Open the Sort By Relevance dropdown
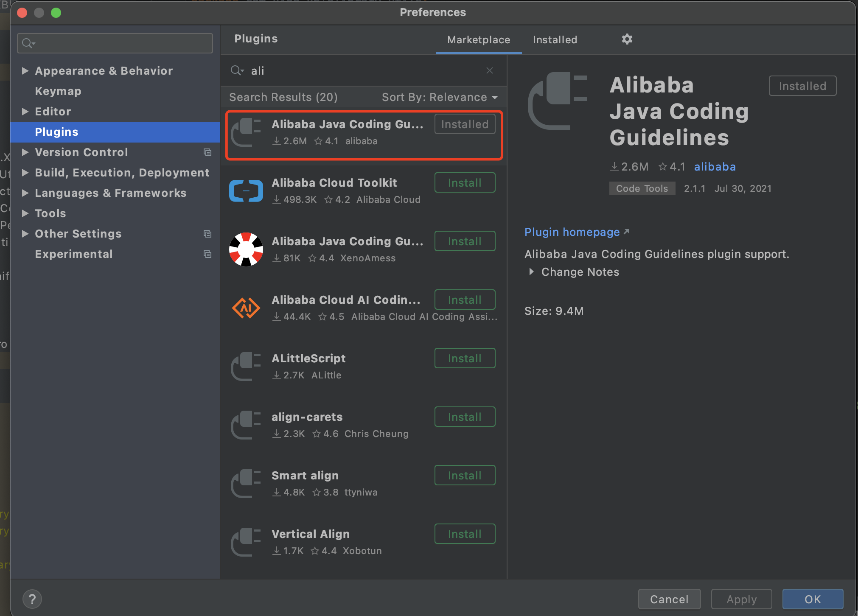Viewport: 858px width, 616px height. pos(440,97)
